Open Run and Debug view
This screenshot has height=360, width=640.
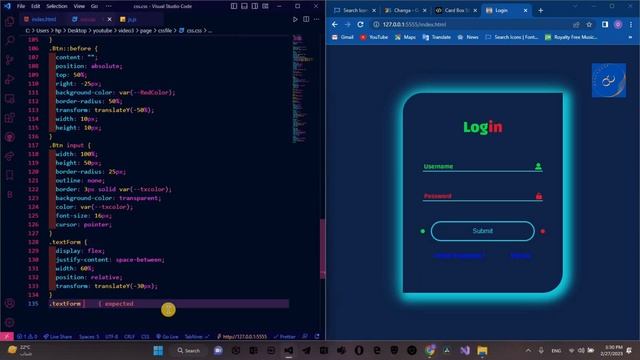point(9,79)
